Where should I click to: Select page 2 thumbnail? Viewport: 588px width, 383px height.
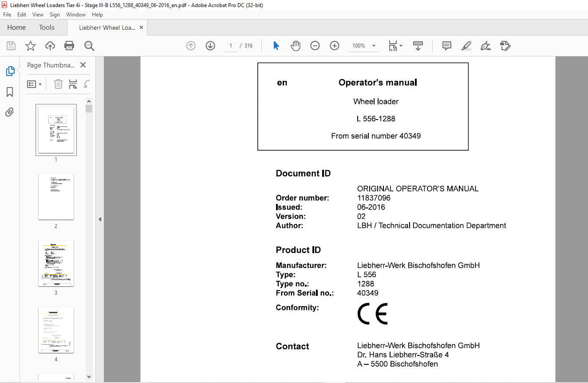pyautogui.click(x=56, y=196)
